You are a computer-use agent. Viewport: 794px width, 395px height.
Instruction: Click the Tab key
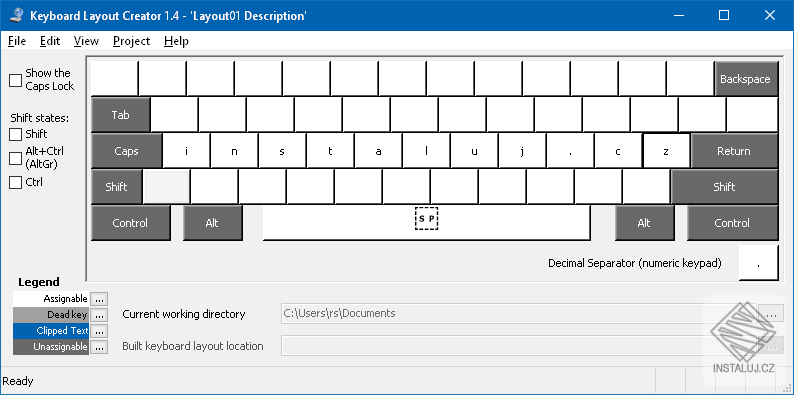[x=121, y=115]
